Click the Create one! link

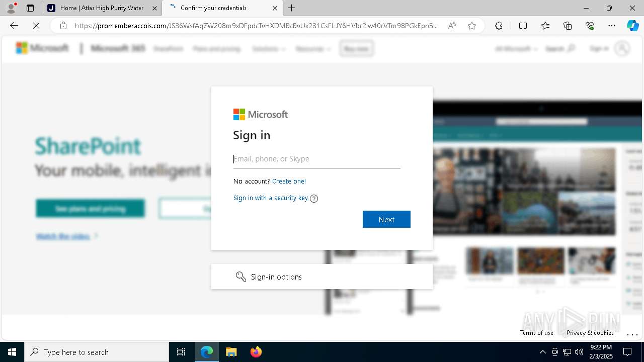point(289,181)
